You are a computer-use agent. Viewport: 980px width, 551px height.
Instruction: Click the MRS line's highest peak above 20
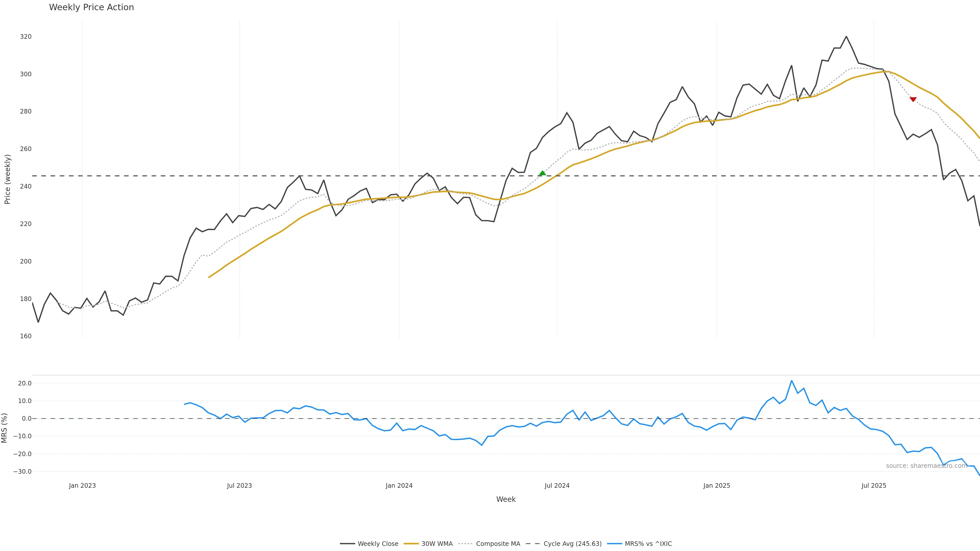point(791,381)
